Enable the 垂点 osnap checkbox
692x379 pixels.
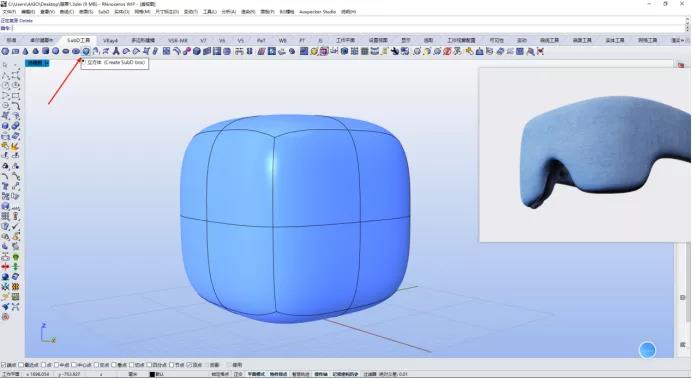(x=113, y=365)
